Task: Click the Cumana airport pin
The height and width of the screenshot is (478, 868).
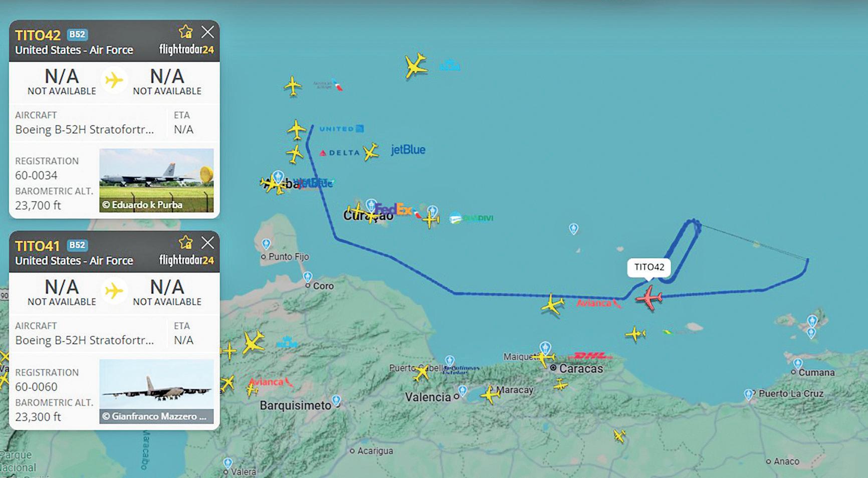Action: click(798, 363)
